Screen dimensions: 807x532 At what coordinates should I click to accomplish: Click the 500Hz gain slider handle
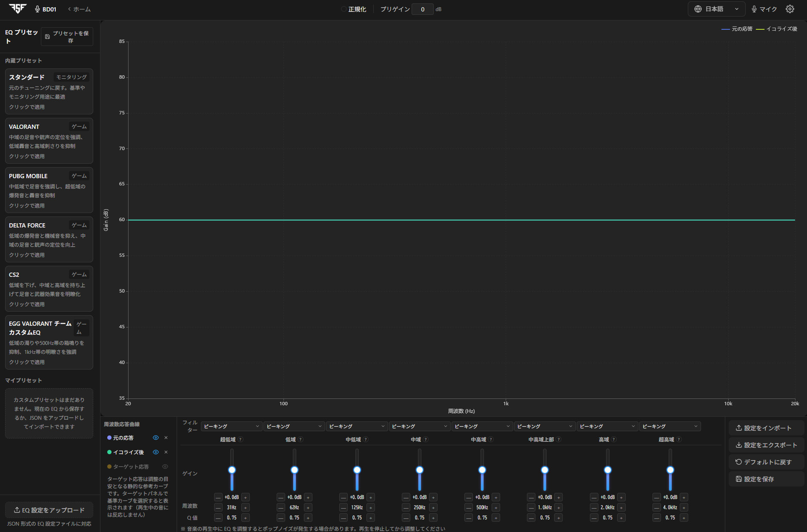(482, 470)
